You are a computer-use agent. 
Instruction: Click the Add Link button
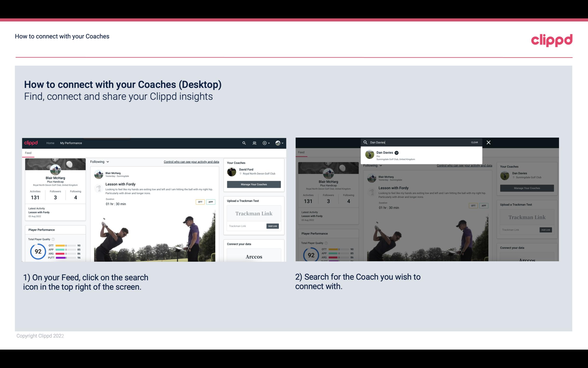point(273,226)
